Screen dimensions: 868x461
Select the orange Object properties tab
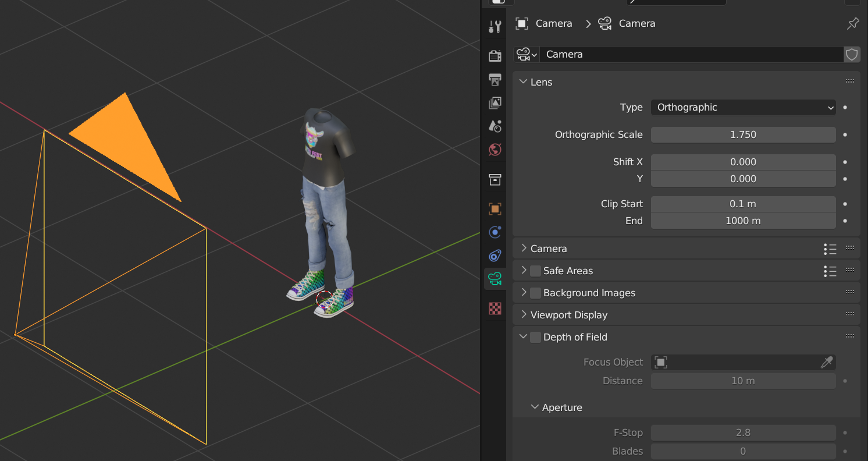coord(495,208)
